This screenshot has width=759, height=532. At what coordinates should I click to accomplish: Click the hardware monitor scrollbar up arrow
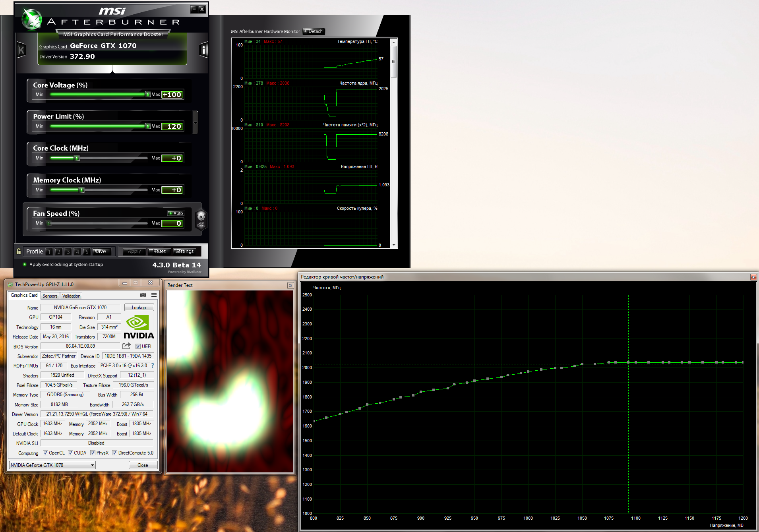(x=394, y=42)
